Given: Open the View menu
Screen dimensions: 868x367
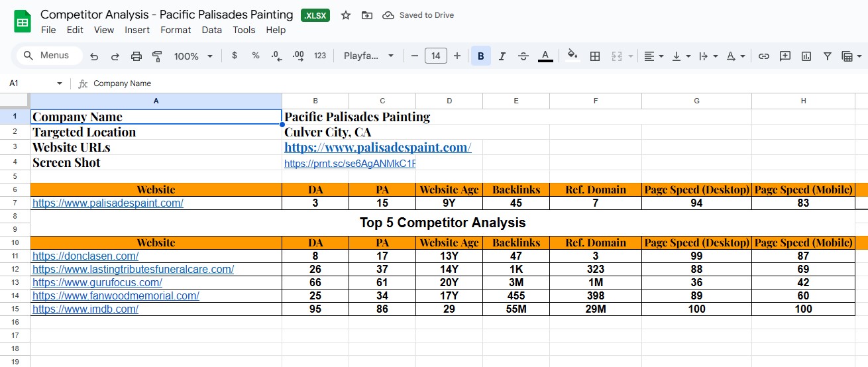Looking at the screenshot, I should point(104,30).
